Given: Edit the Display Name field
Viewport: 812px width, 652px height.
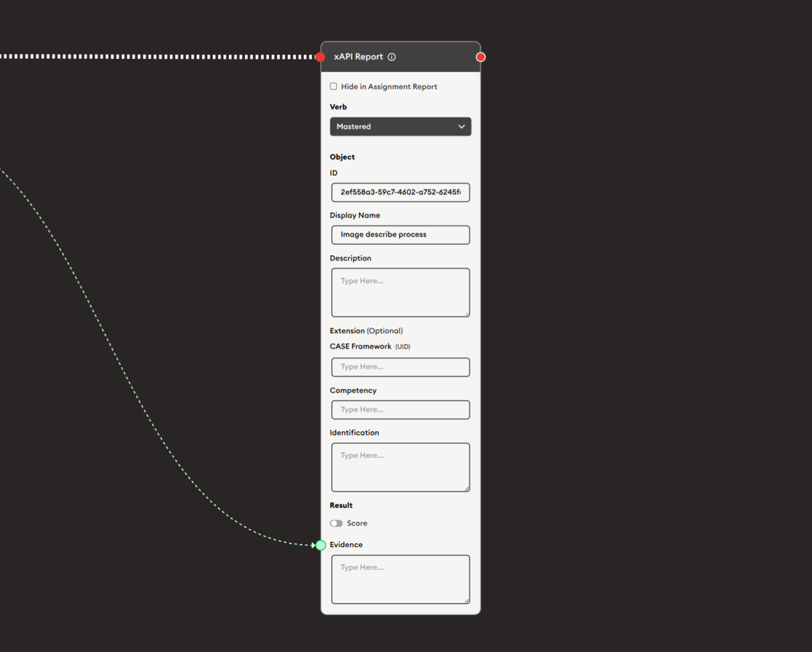Looking at the screenshot, I should [401, 235].
